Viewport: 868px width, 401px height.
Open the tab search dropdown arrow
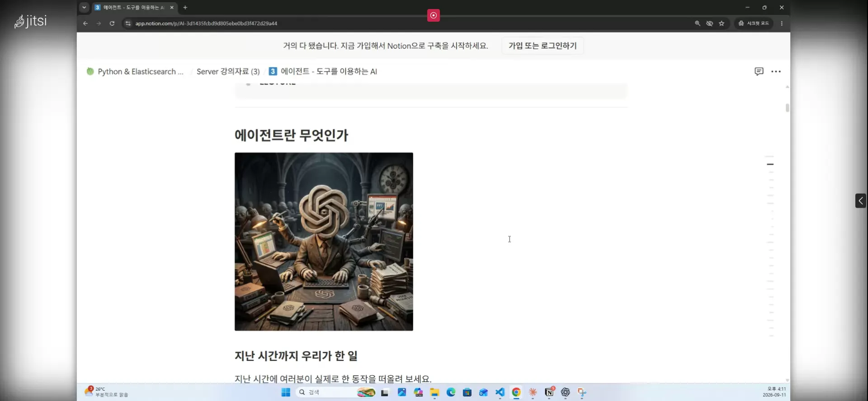click(84, 7)
